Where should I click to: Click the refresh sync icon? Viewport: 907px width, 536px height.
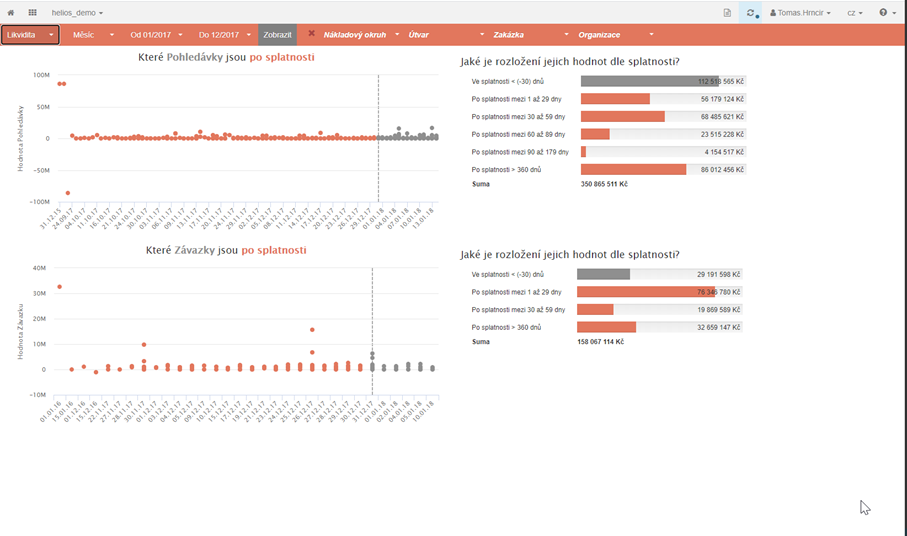click(751, 12)
